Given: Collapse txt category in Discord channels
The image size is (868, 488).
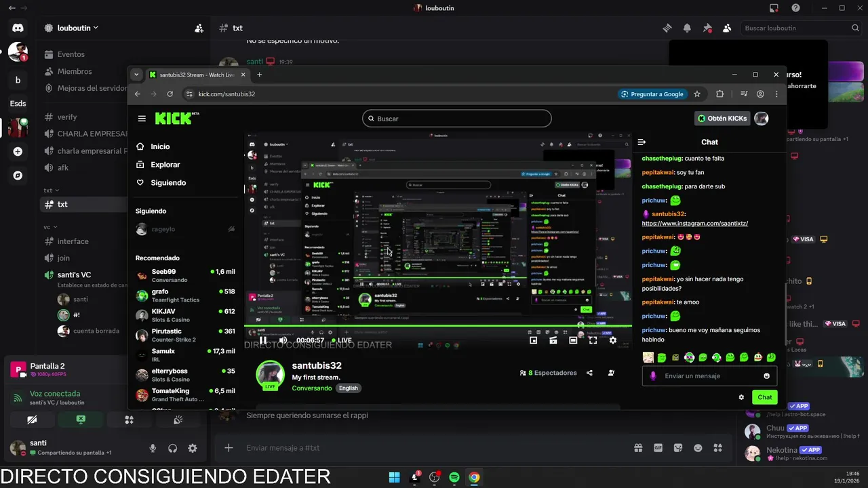Looking at the screenshot, I should click(x=52, y=190).
